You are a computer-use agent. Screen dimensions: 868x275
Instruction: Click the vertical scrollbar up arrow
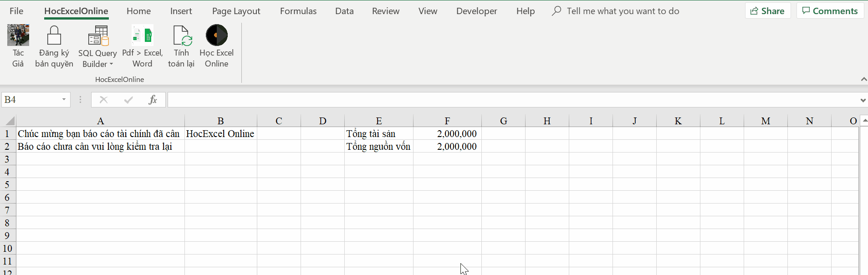tap(864, 120)
